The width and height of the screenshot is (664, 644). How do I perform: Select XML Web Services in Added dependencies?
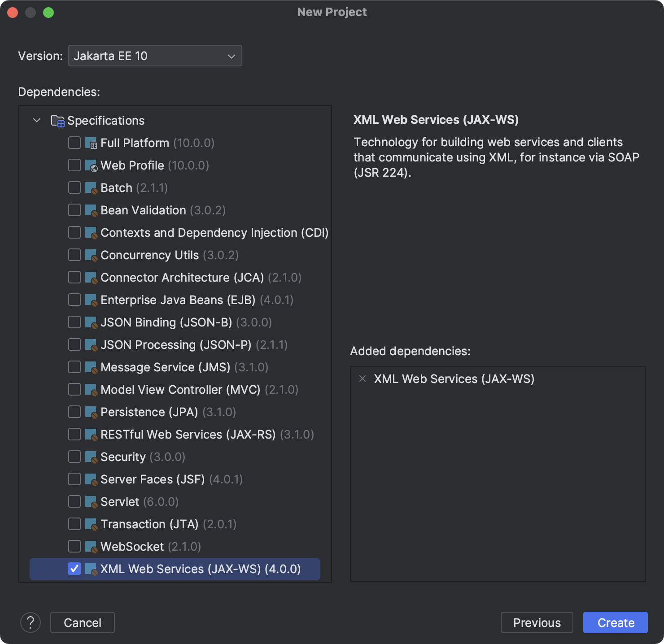pyautogui.click(x=454, y=379)
